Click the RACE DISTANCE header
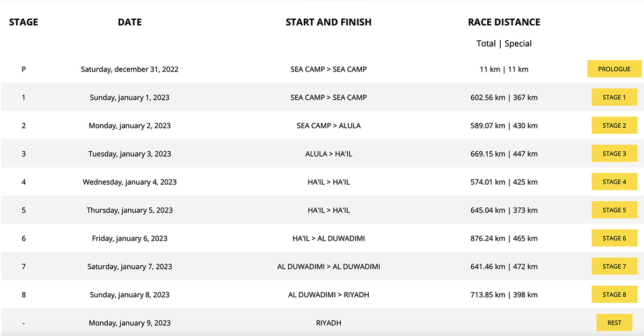This screenshot has width=644, height=336. click(x=504, y=22)
